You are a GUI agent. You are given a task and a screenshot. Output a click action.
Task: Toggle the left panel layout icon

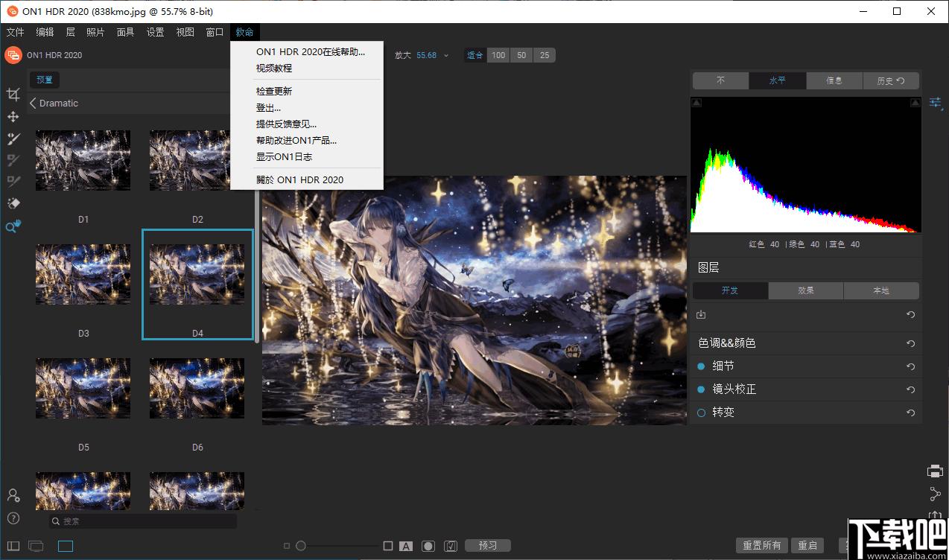click(13, 546)
